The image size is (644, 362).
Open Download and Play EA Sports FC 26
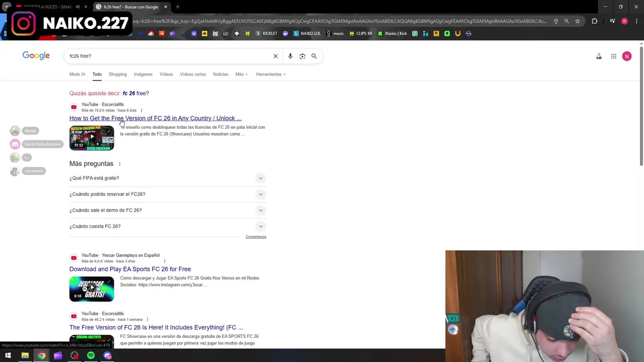[130, 269]
